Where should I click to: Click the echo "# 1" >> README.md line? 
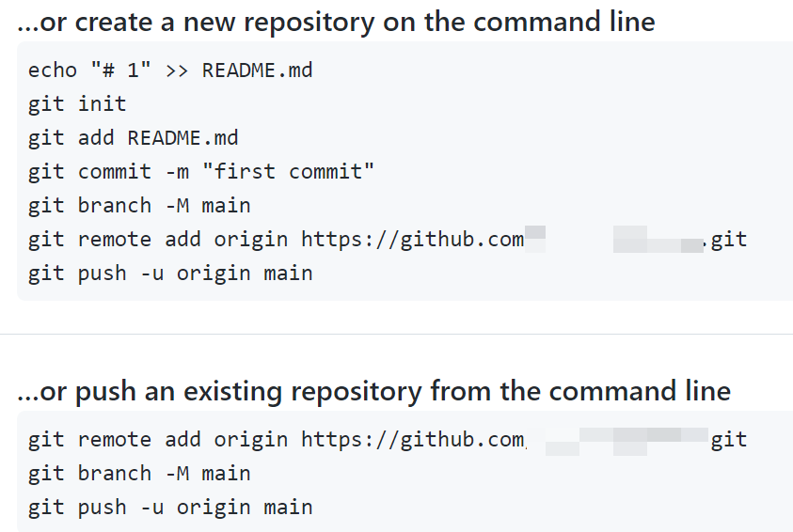pyautogui.click(x=170, y=70)
